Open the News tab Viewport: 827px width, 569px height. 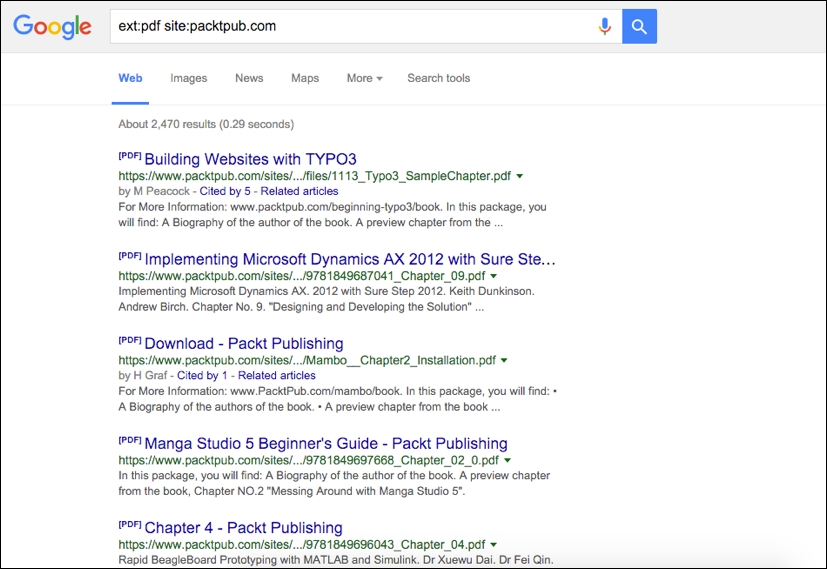(x=249, y=78)
